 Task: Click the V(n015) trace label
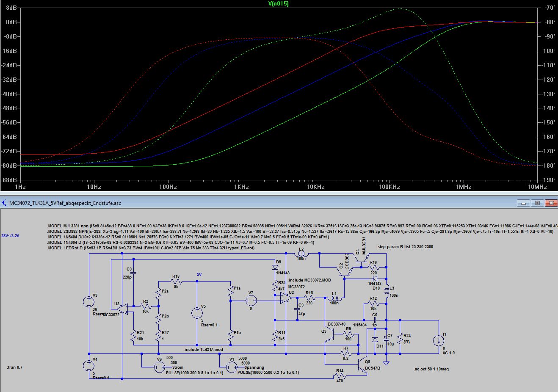278,4
